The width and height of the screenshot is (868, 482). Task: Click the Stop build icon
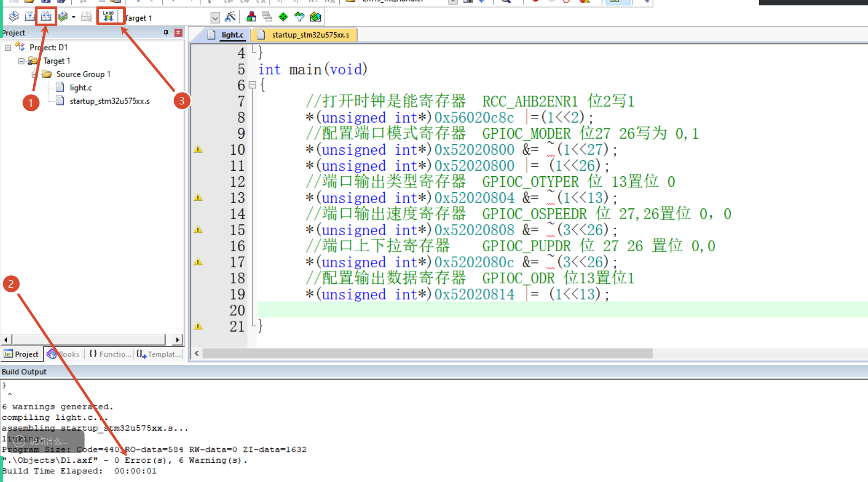87,17
